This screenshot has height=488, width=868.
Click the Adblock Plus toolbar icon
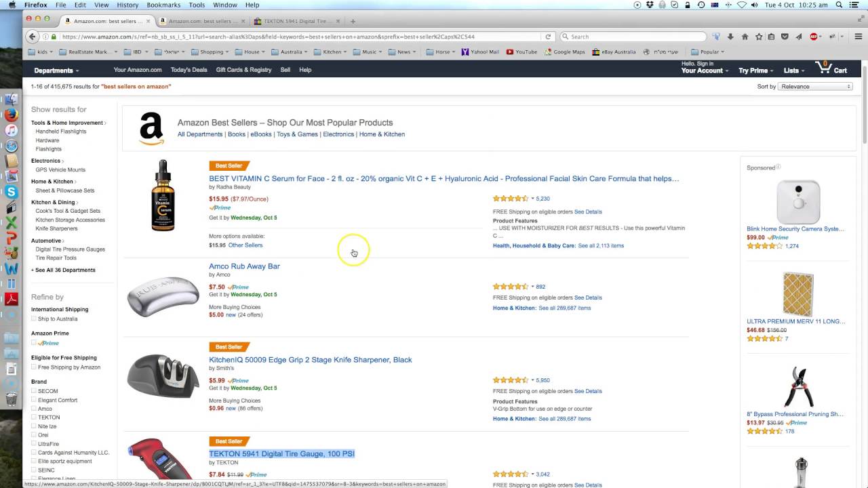[x=814, y=37]
